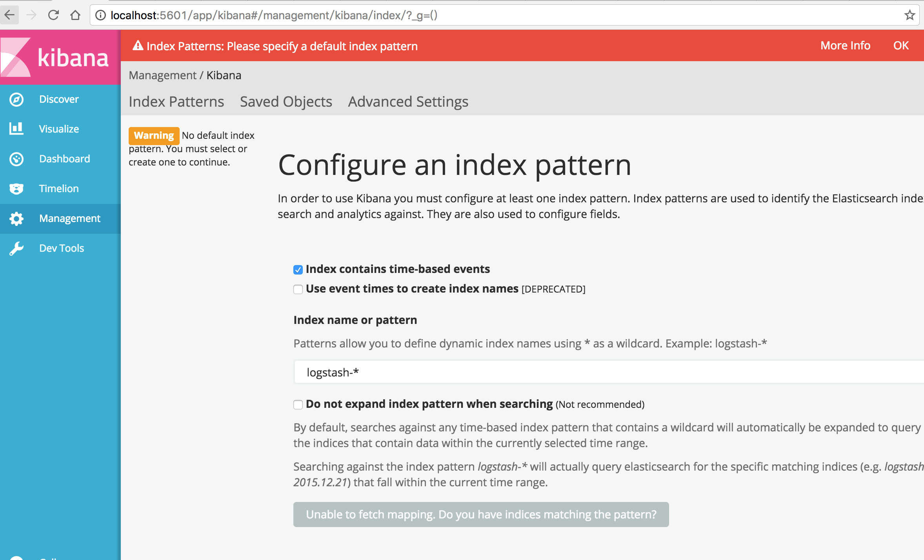Reload the page with browser refresh
The image size is (924, 560).
53,15
